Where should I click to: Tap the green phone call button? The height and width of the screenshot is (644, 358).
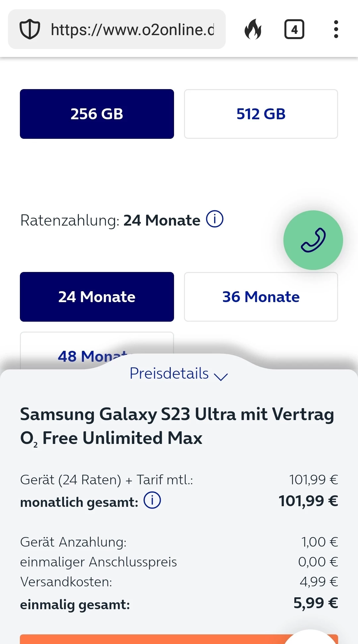(x=313, y=240)
